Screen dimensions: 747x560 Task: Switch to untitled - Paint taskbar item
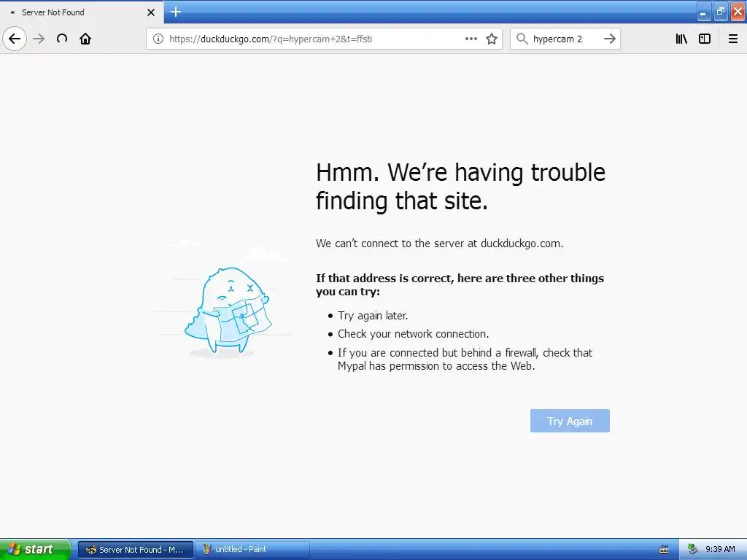pos(252,550)
